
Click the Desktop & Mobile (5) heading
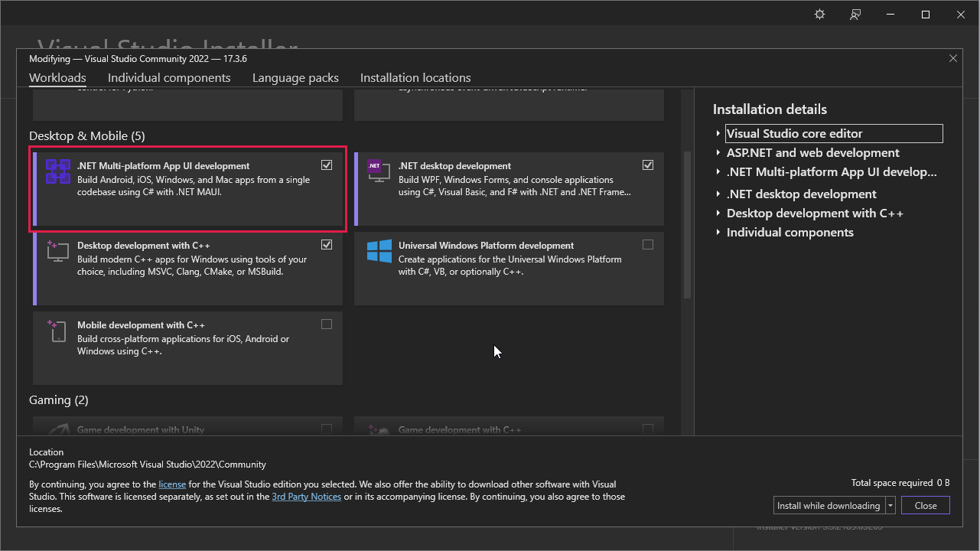coord(86,136)
